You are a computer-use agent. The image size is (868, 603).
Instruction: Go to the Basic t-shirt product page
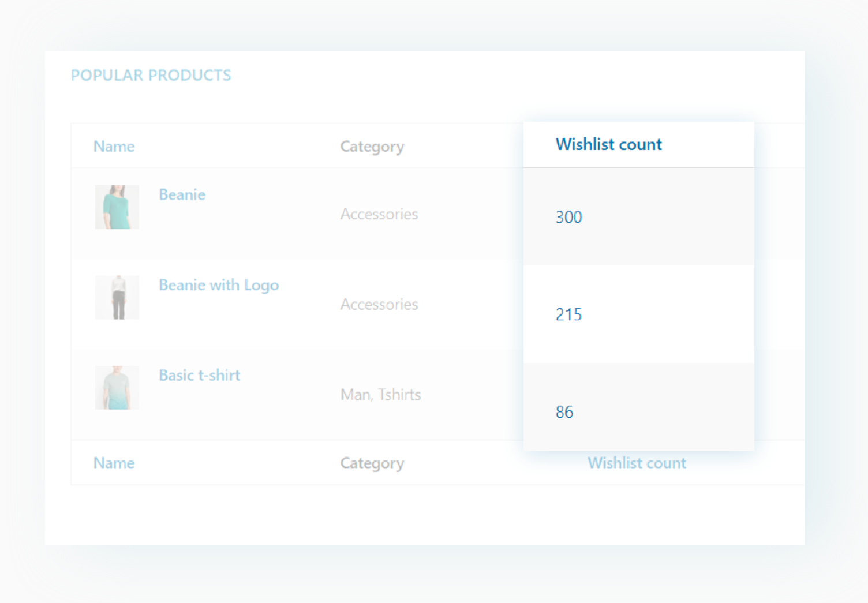[199, 376]
